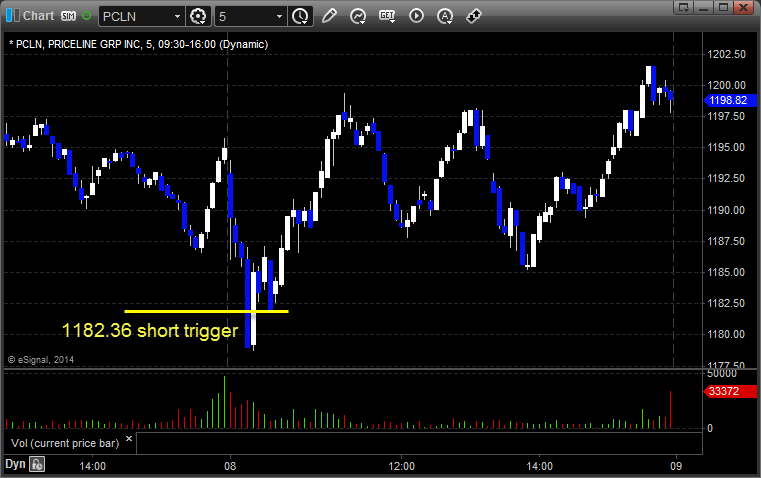
Task: Click the SIM mode badge
Action: pos(68,16)
